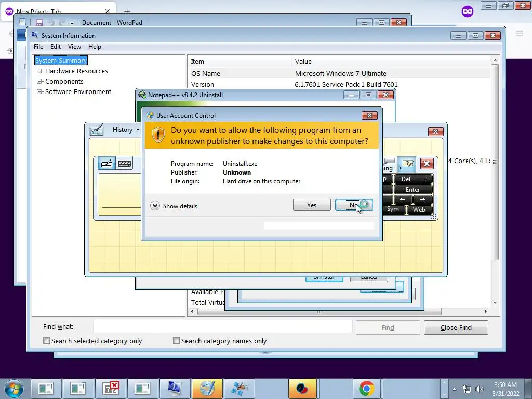Click the Close Find button
Viewport: 532px width, 399px height.
(456, 327)
